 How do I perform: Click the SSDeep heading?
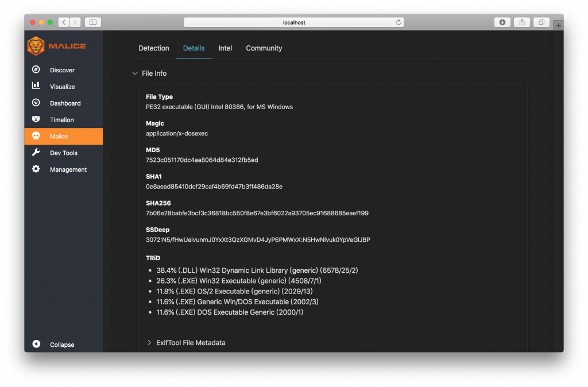point(157,230)
